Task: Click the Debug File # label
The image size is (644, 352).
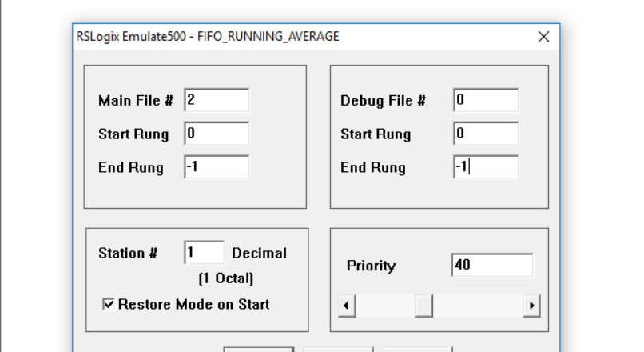Action: [x=383, y=101]
